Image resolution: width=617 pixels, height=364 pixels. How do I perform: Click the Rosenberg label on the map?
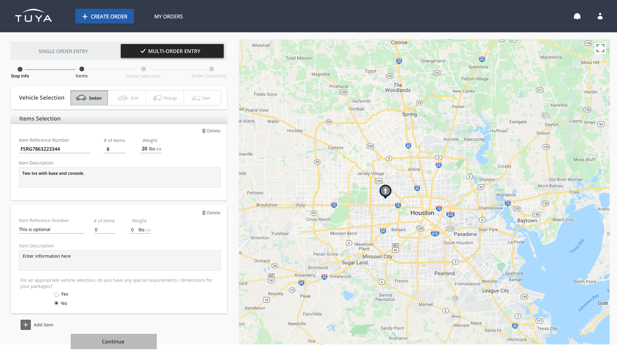[x=305, y=275]
